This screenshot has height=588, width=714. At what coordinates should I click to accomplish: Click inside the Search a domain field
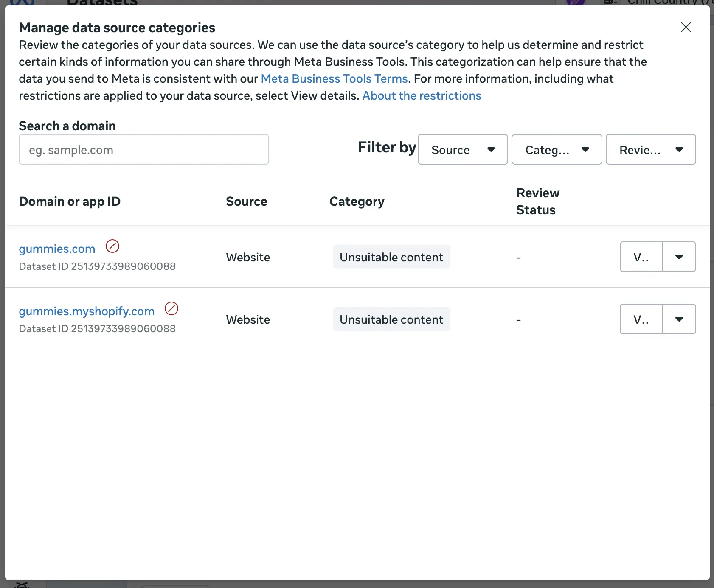[x=143, y=149]
